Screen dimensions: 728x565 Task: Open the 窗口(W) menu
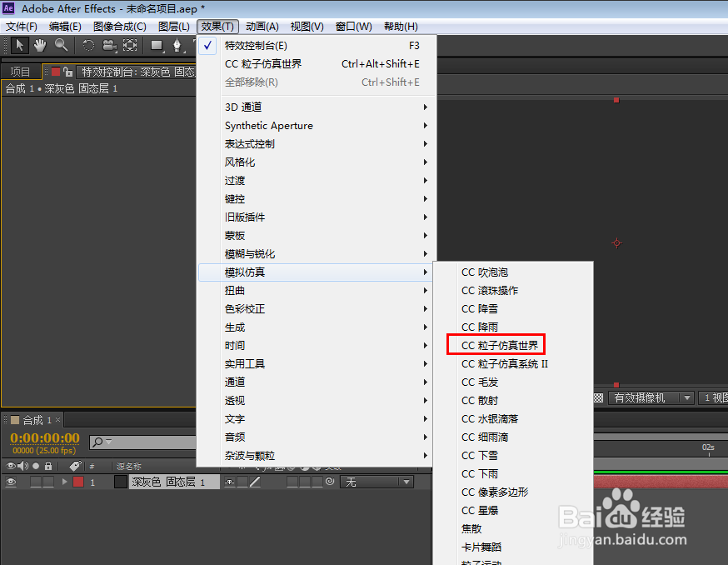point(354,27)
